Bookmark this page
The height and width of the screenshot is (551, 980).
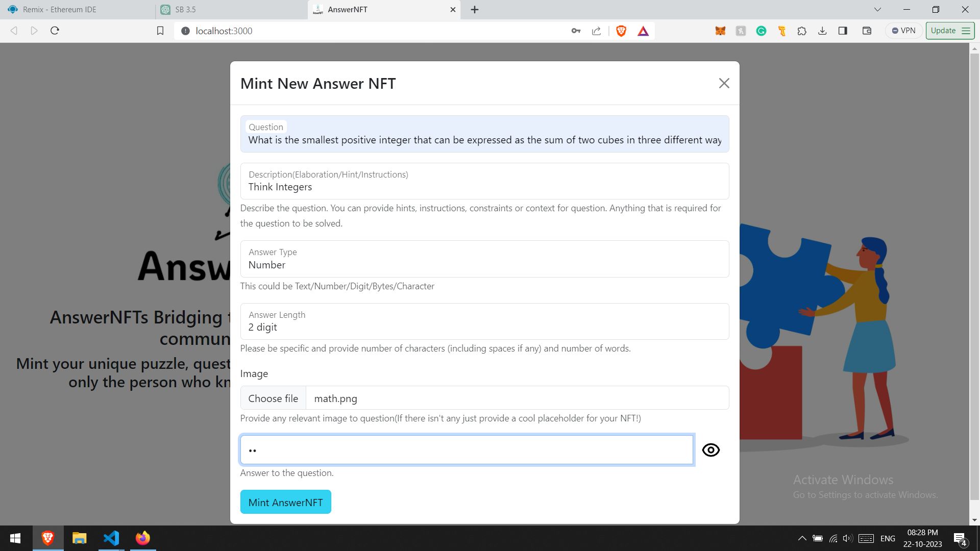click(x=160, y=31)
